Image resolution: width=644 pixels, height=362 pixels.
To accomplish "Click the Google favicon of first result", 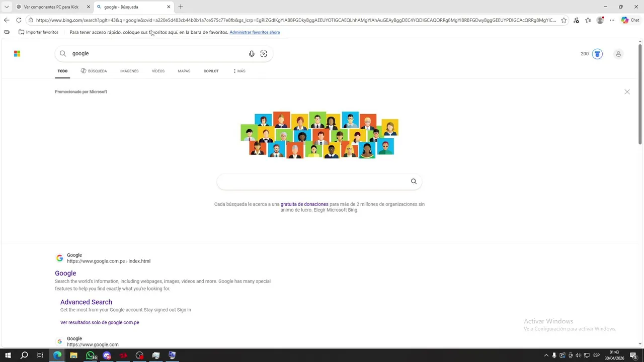I will (59, 258).
